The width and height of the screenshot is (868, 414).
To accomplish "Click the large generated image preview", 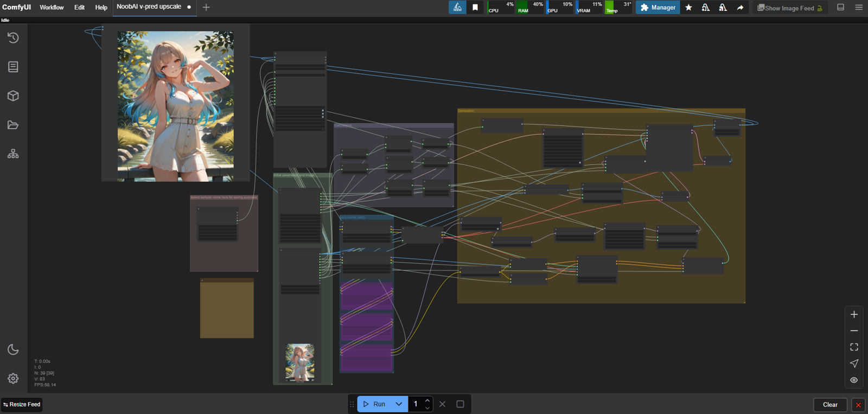I will pyautogui.click(x=176, y=106).
